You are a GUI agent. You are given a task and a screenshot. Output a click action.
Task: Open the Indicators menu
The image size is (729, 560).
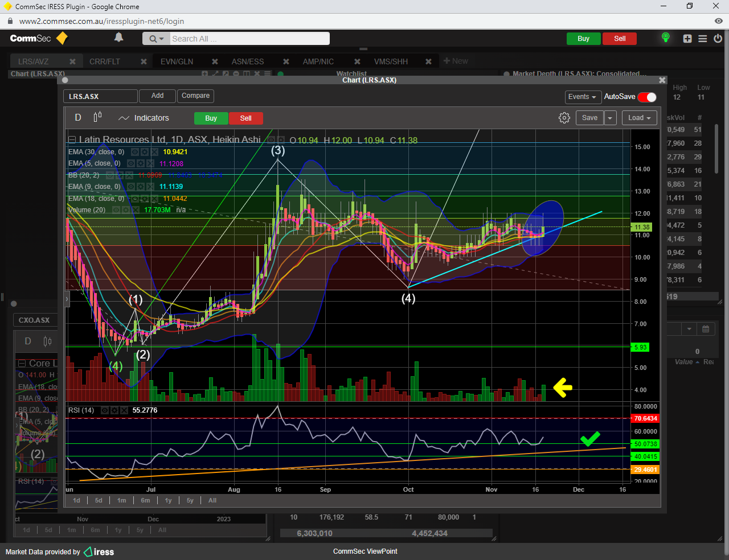pos(144,118)
